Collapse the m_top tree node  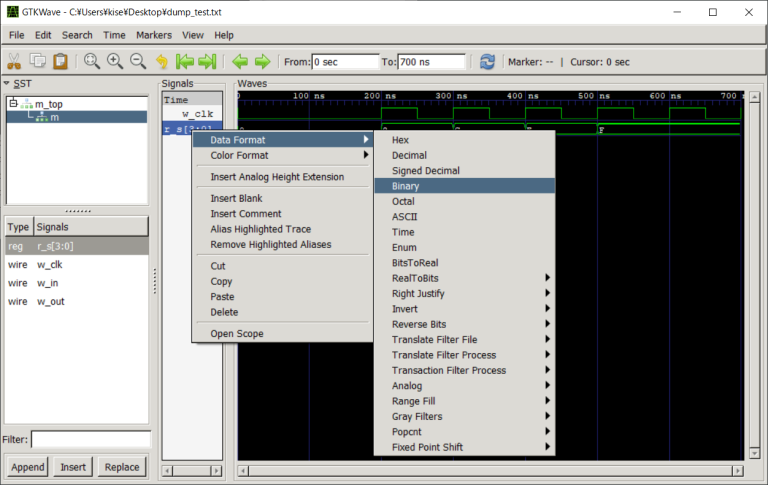click(x=12, y=103)
